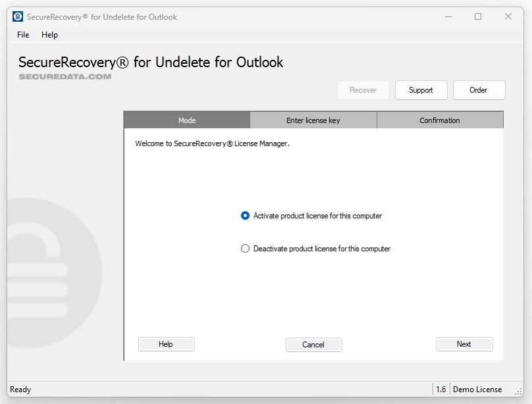Minimize the SecureRecovery window

tap(448, 16)
